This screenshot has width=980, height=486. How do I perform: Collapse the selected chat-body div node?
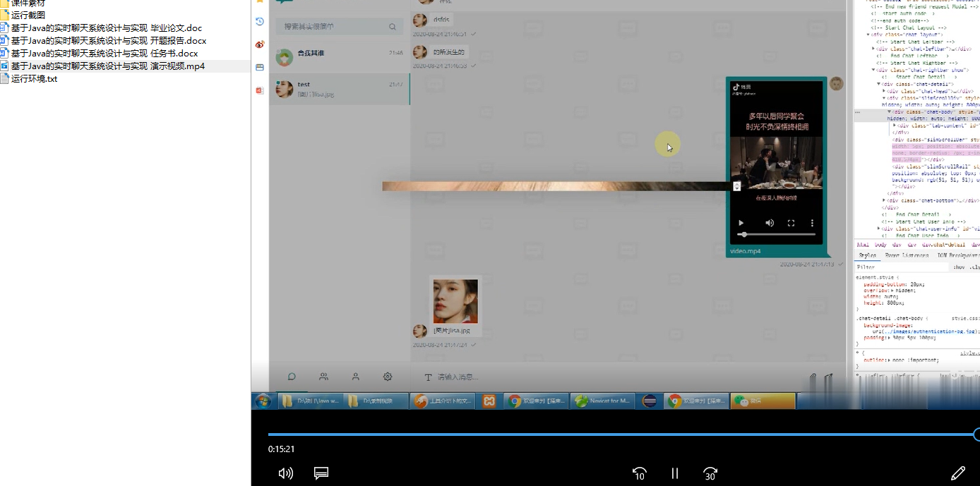click(890, 111)
